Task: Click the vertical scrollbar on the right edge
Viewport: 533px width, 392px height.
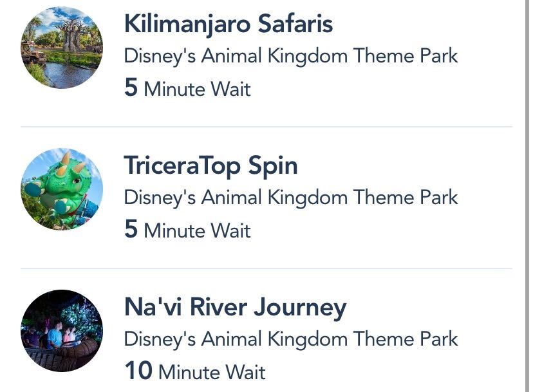Action: (528, 193)
